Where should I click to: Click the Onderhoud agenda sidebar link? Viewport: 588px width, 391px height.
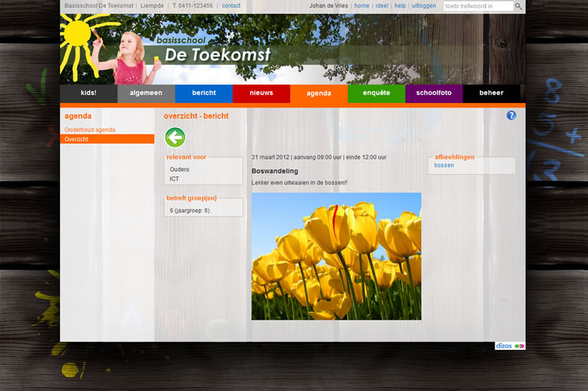(x=90, y=129)
